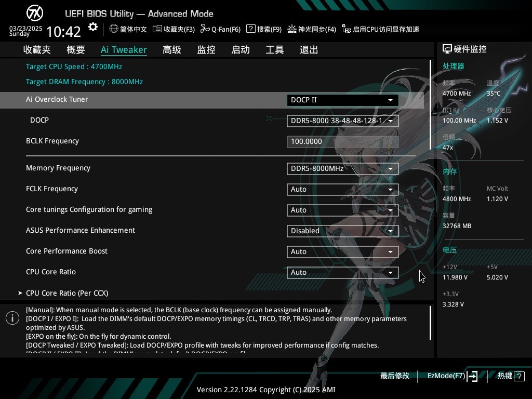This screenshot has height=399, width=532.
Task: Click the 5.020 V reading
Action: click(x=497, y=277)
